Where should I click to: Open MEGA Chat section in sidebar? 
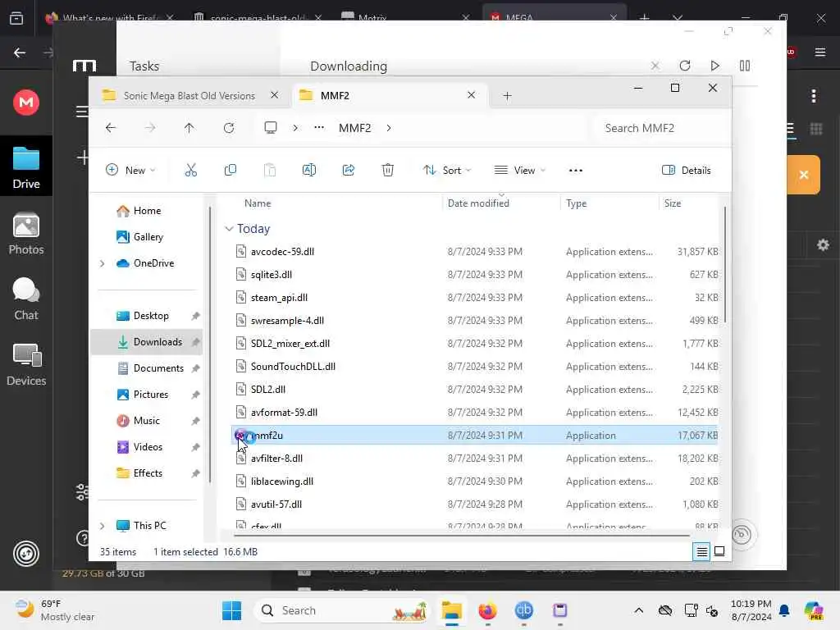pos(26,299)
